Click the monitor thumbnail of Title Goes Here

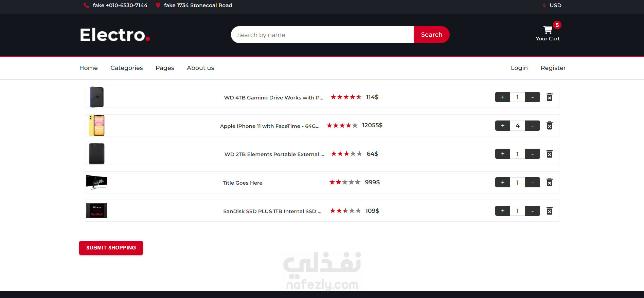tap(96, 182)
